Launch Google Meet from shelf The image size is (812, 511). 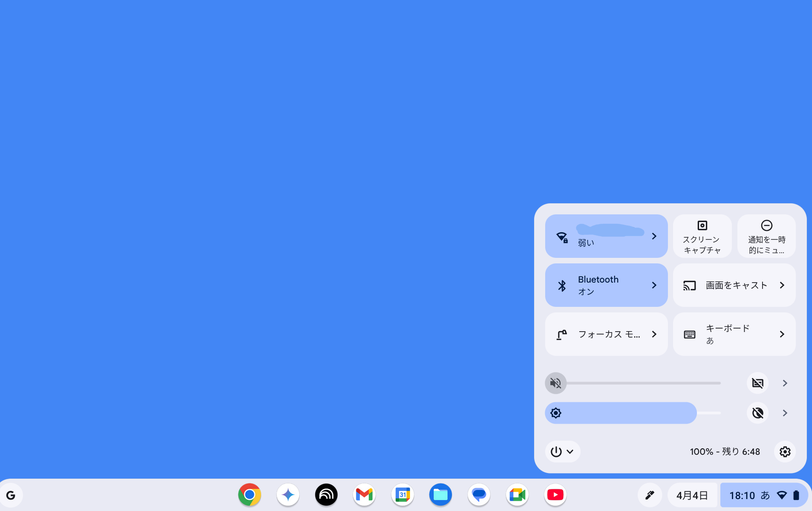(517, 494)
